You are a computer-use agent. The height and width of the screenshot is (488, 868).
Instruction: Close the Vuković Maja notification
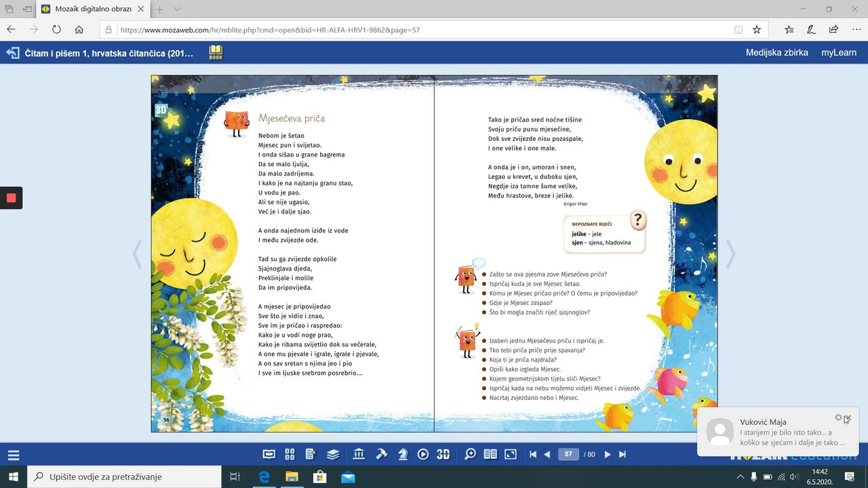[x=848, y=418]
